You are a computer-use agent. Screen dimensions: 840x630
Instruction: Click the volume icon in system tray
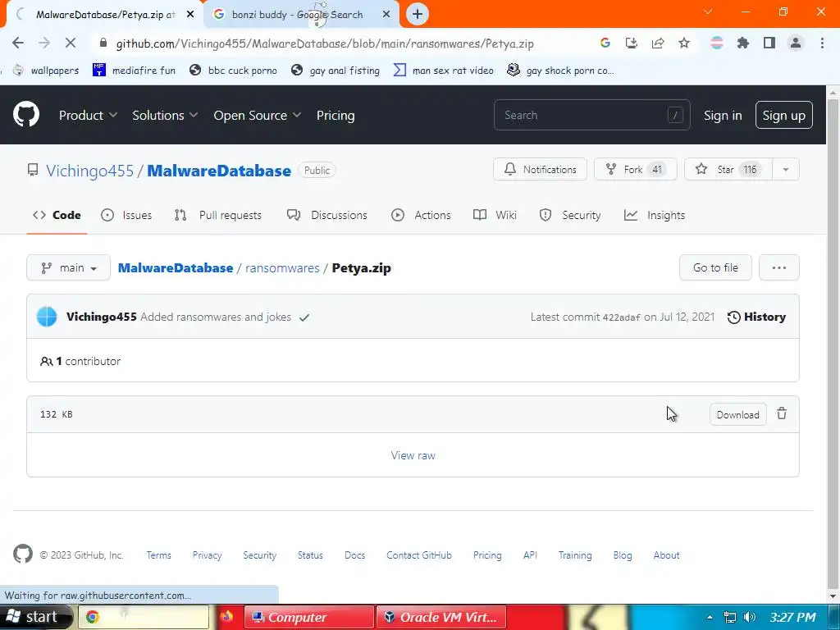[750, 617]
